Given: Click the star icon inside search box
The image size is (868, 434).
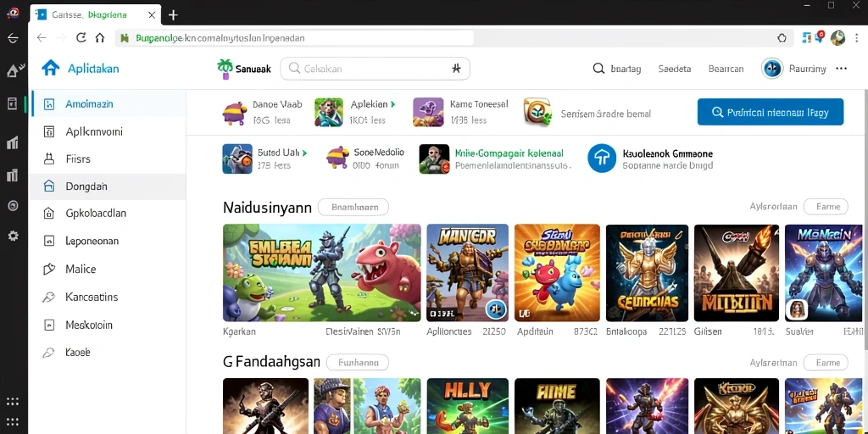Looking at the screenshot, I should 456,69.
